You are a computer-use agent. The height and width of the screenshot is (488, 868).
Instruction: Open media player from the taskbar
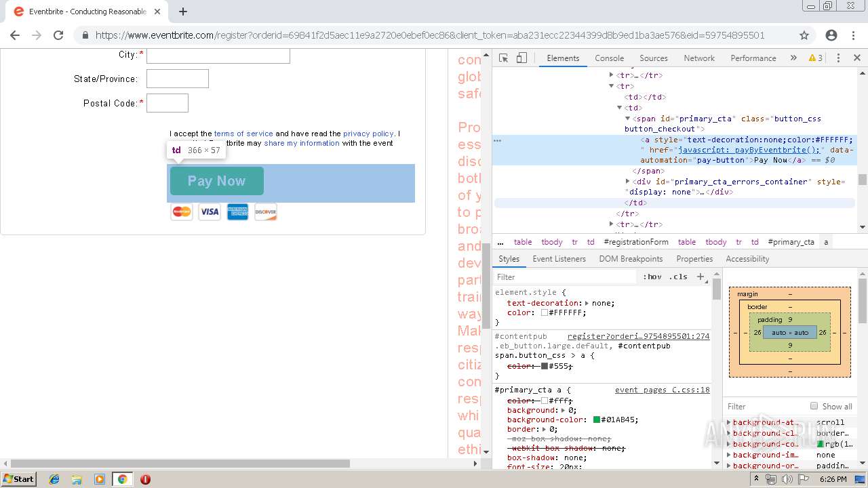(x=100, y=479)
